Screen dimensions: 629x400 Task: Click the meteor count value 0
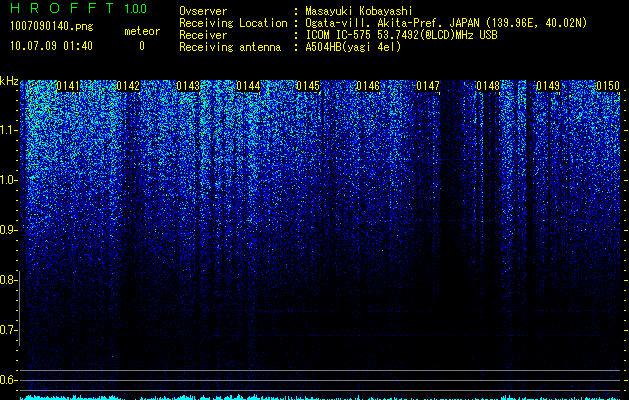pos(142,46)
